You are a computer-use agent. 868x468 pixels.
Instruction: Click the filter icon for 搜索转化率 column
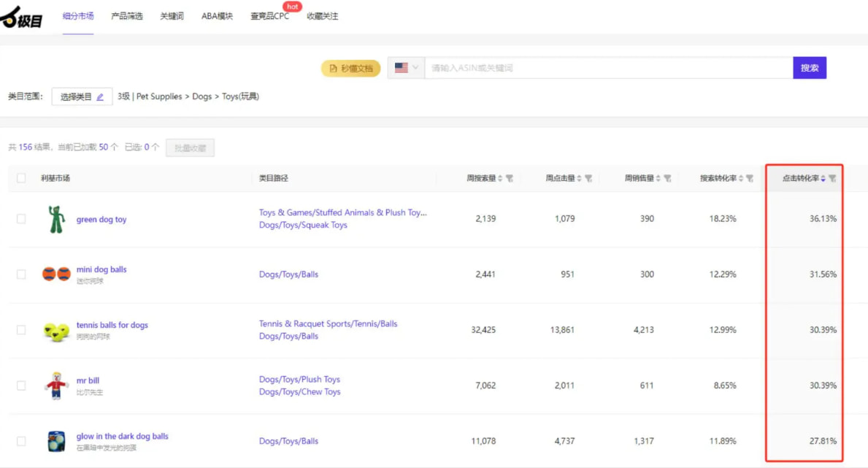[750, 178]
